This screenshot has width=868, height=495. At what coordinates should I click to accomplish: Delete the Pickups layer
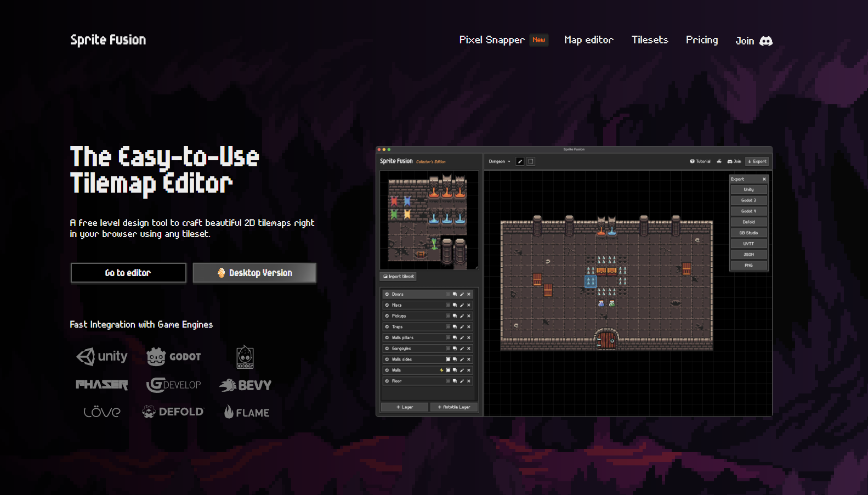point(469,316)
